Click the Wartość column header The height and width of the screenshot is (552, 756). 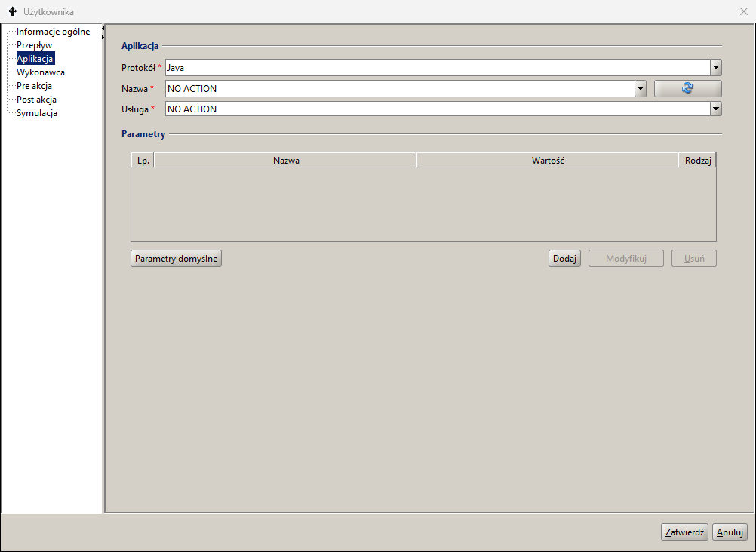click(547, 161)
